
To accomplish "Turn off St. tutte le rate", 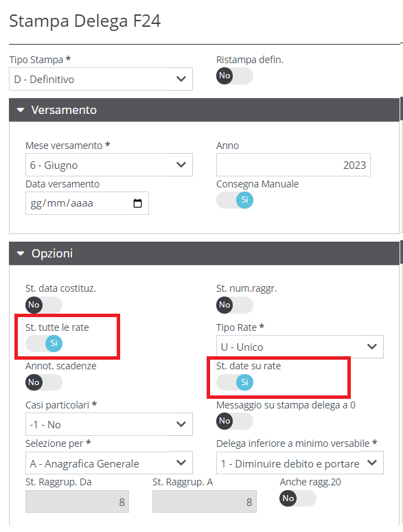I will coord(44,343).
